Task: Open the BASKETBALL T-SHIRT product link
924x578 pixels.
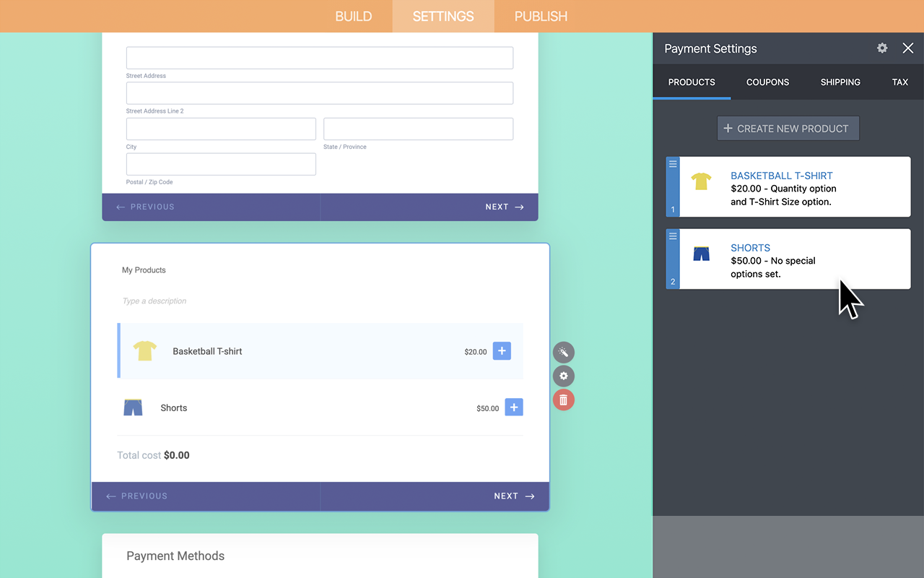Action: [781, 176]
